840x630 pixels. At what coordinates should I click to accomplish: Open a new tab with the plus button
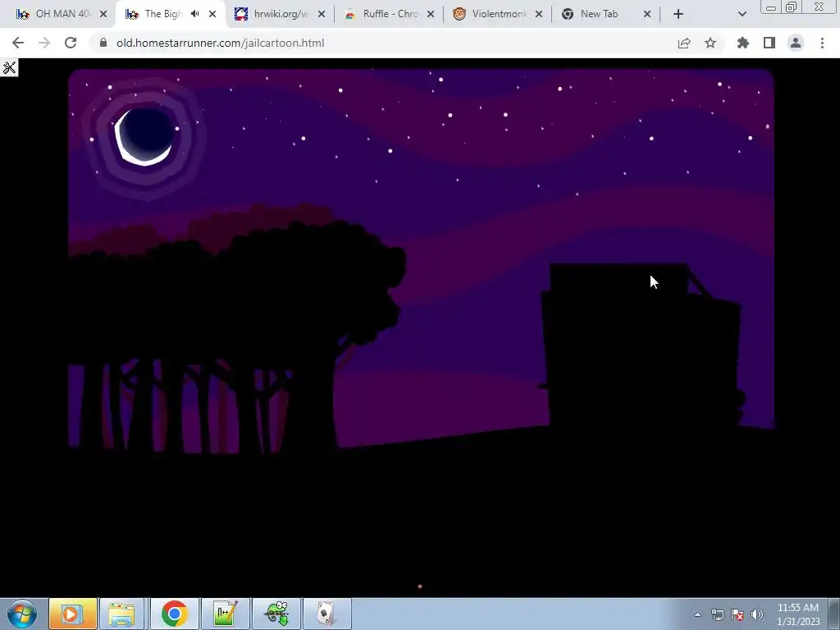[x=678, y=14]
